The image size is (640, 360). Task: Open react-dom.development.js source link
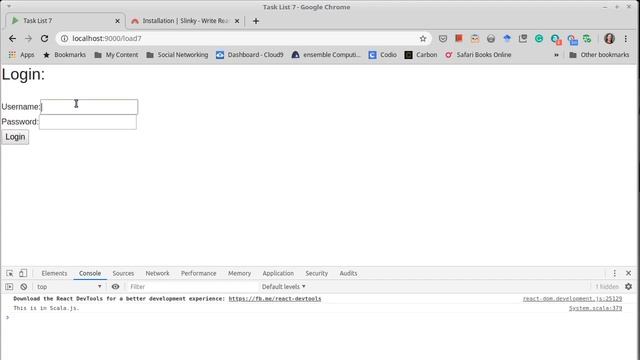tap(572, 299)
